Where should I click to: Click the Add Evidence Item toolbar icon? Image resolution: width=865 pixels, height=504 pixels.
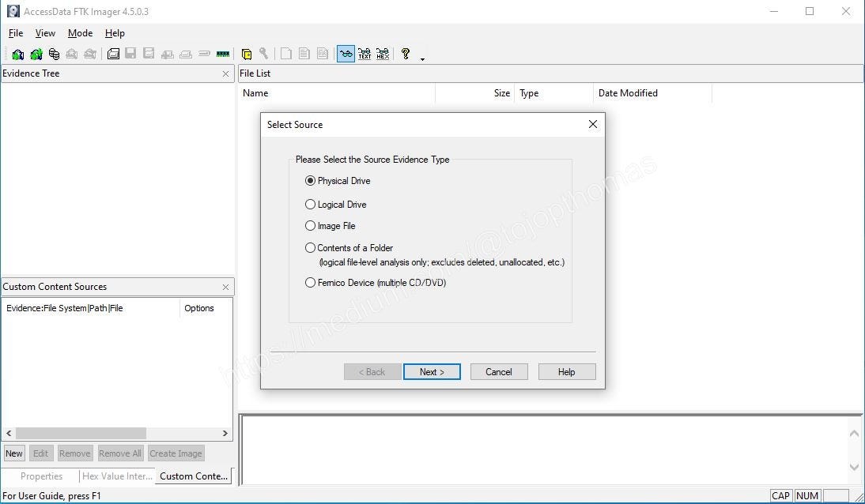pos(17,54)
